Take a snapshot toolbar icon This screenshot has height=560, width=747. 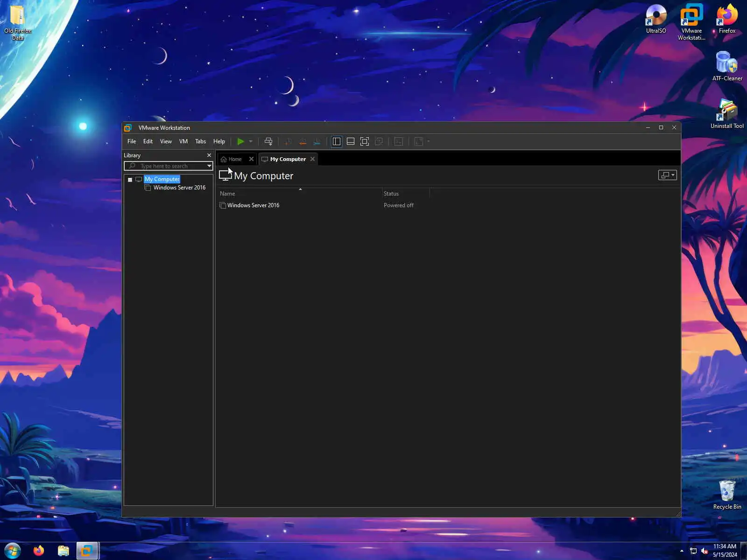[288, 141]
